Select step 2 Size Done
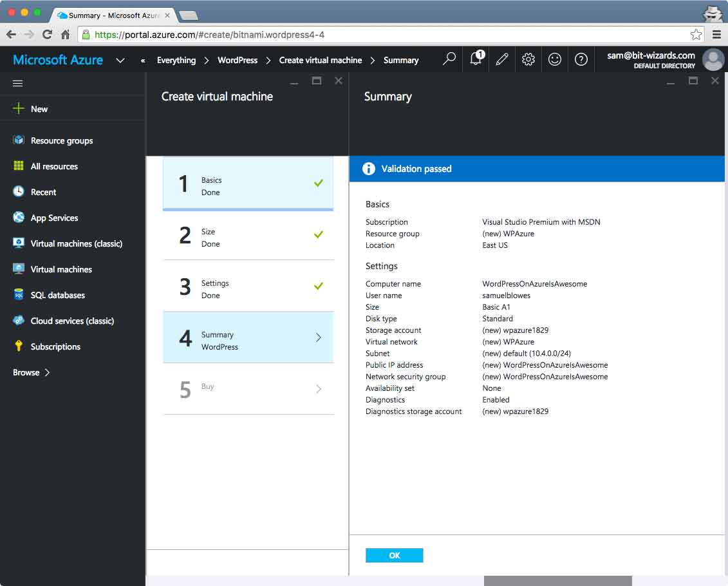Image resolution: width=728 pixels, height=586 pixels. point(248,234)
